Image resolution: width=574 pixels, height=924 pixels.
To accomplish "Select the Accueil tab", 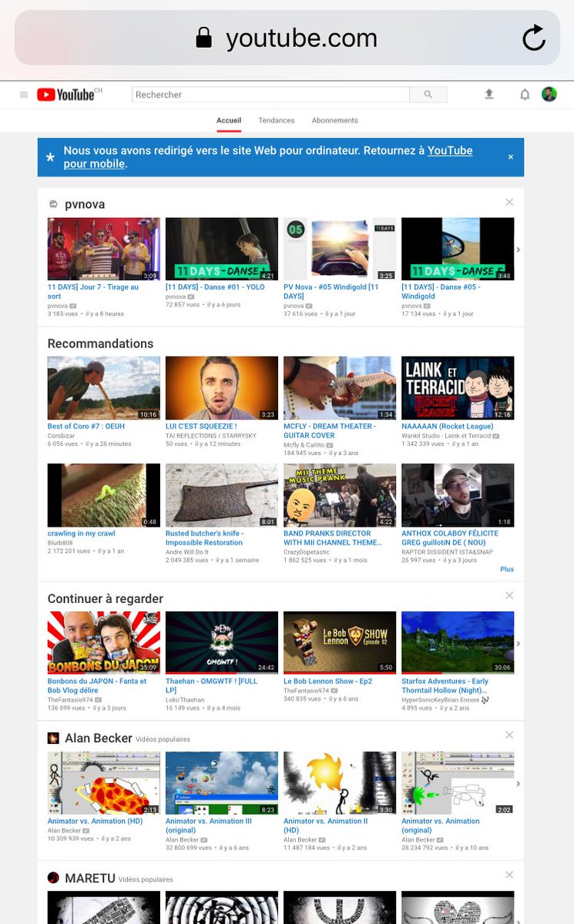I will point(229,120).
